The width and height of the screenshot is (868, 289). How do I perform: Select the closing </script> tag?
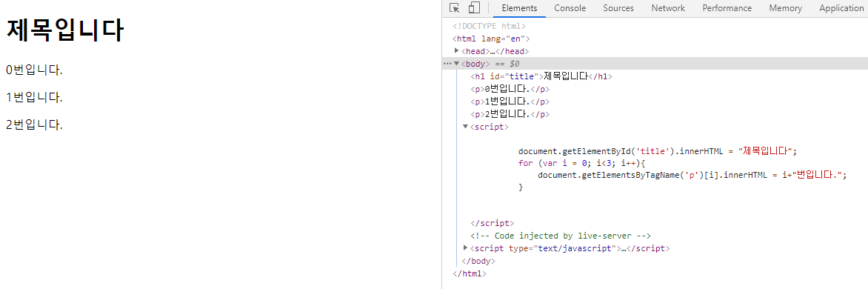492,224
